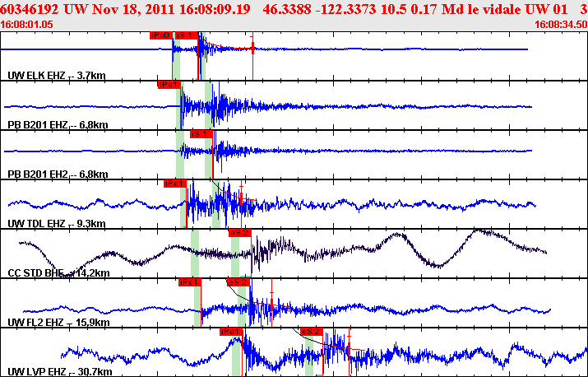This screenshot has height=377, width=588.
Task: Click the coda duration marker on LVP trace
Action: coord(349,349)
